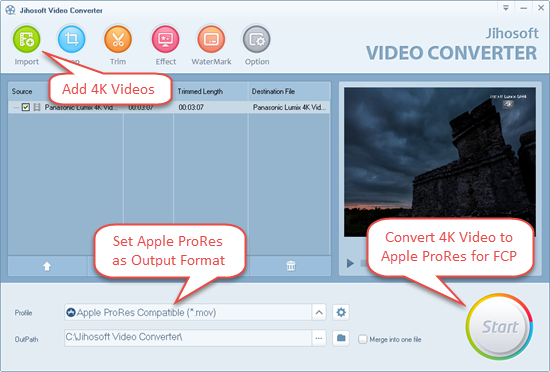
Task: Select the Crop tool icon
Action: pyautogui.click(x=72, y=39)
